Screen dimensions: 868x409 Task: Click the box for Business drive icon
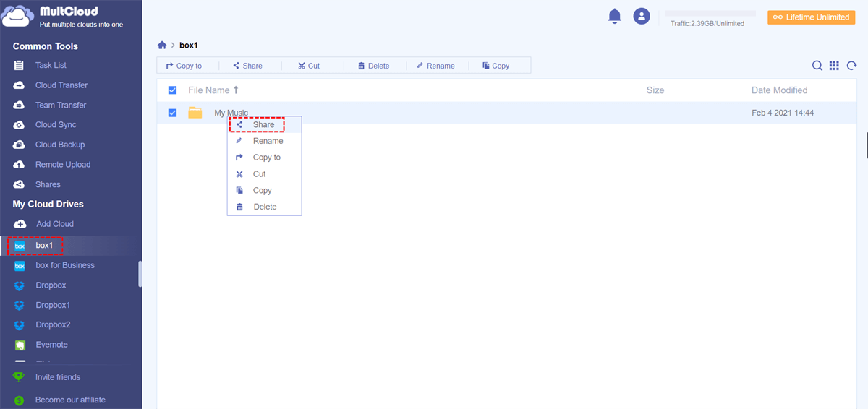click(20, 266)
